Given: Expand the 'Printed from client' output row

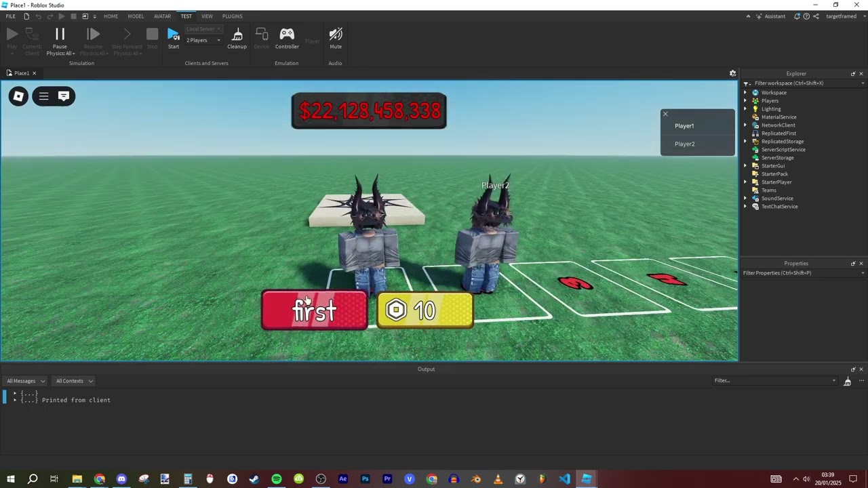Looking at the screenshot, I should tap(15, 400).
